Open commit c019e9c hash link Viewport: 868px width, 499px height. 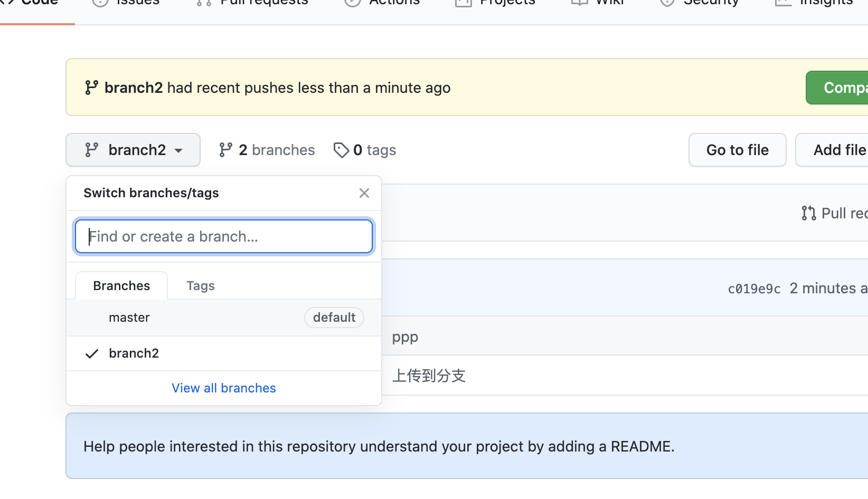pos(754,289)
